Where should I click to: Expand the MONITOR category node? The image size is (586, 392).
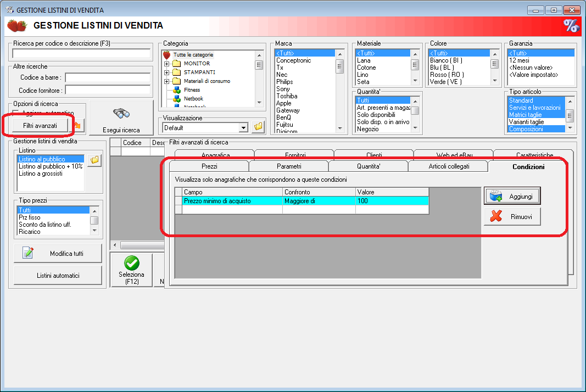point(166,64)
